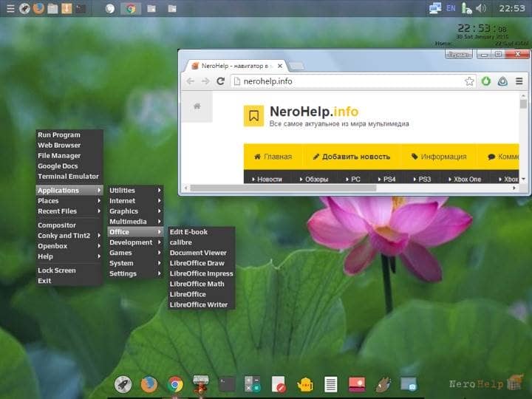The image size is (532, 399).
Task: Open the Обзоры category
Action: pyautogui.click(x=314, y=179)
